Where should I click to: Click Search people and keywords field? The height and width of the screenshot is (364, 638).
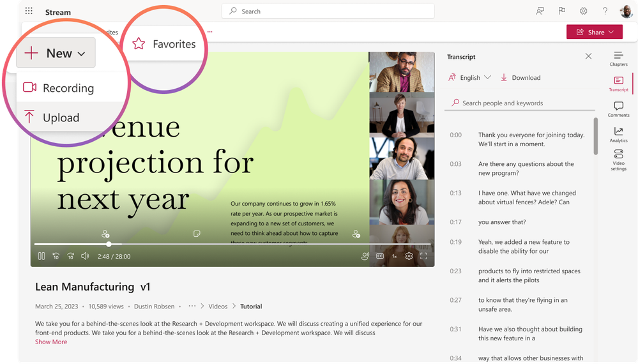[x=520, y=103]
